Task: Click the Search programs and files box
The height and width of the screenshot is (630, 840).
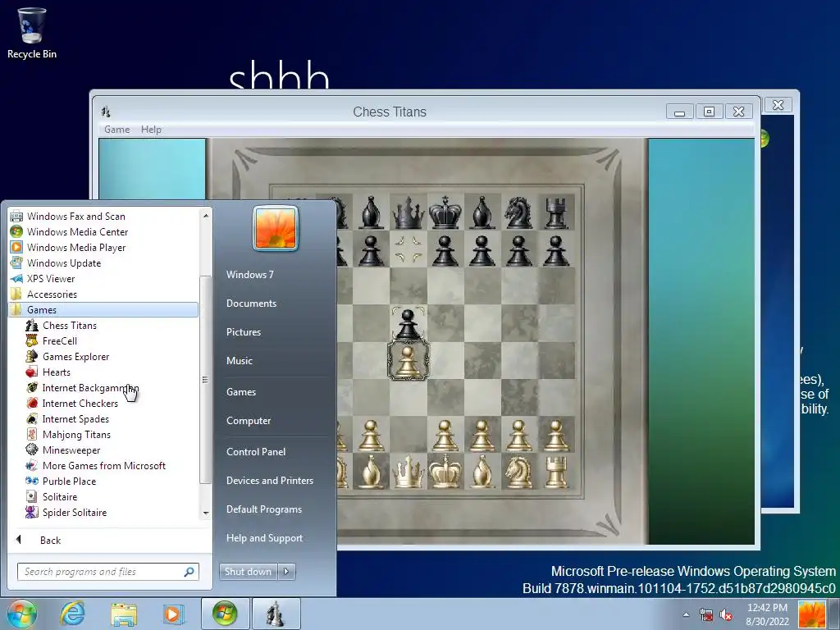Action: pos(107,572)
